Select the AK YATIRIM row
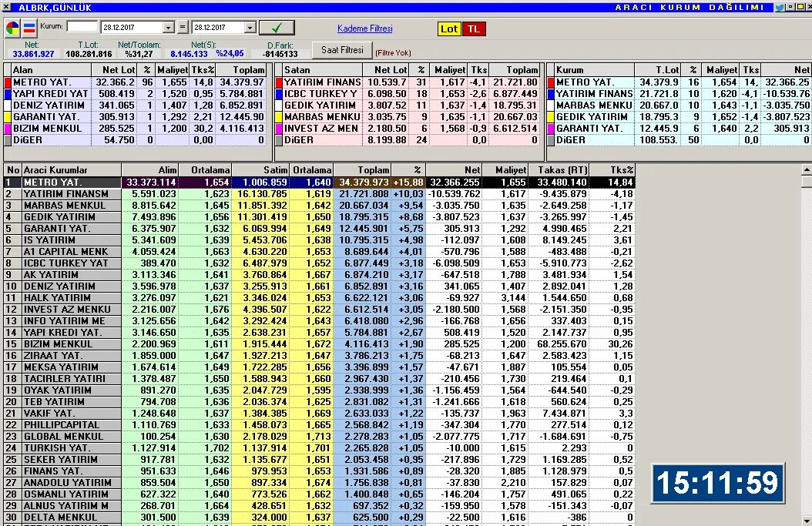Viewport: 812px width, 526px height. [x=319, y=275]
